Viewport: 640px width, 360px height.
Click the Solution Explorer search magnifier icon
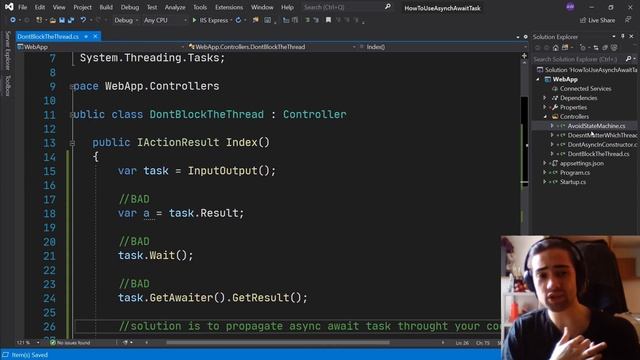pos(629,59)
